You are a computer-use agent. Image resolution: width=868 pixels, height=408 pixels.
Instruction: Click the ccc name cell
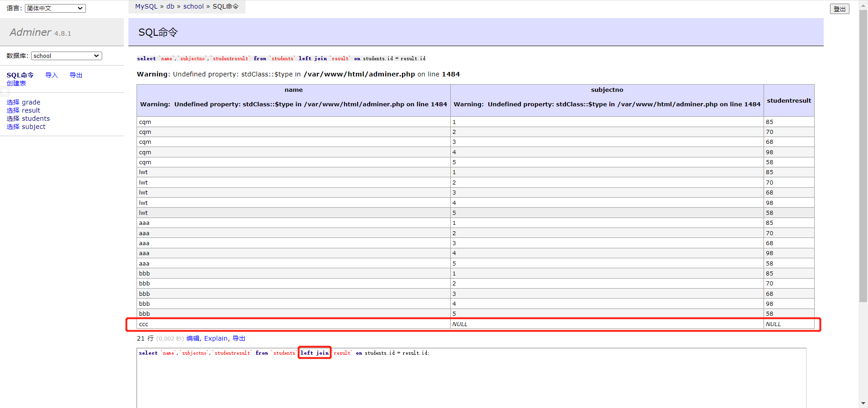[x=293, y=324]
